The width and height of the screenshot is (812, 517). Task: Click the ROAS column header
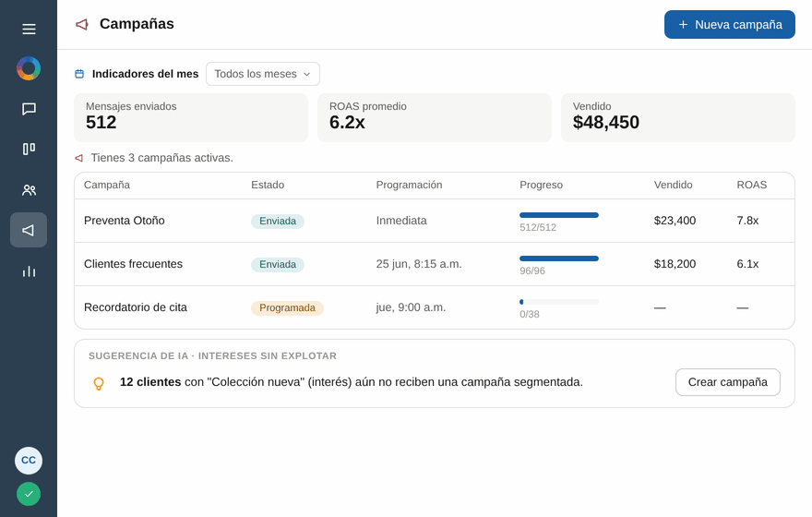click(752, 185)
